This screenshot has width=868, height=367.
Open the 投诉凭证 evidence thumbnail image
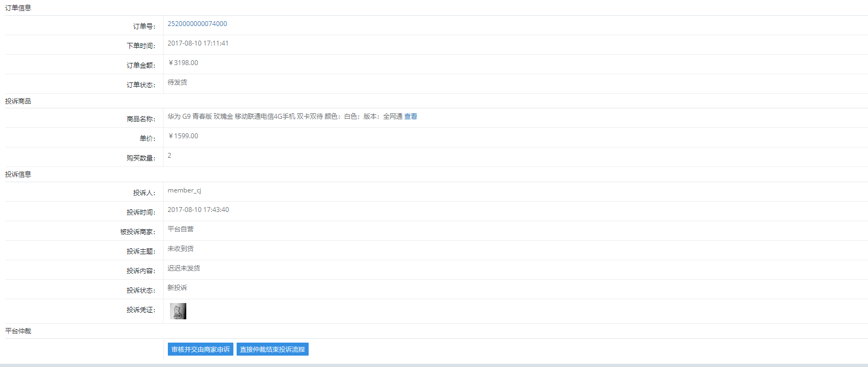click(178, 311)
